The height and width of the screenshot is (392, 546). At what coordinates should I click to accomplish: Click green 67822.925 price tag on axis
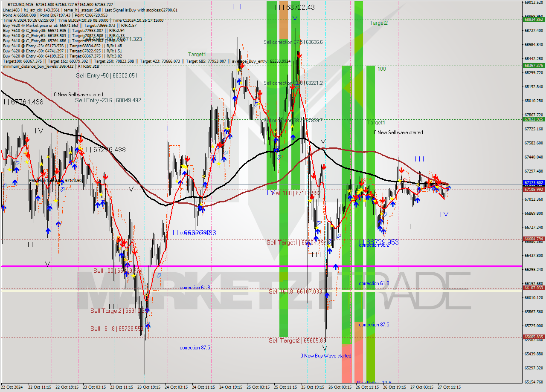(534, 119)
